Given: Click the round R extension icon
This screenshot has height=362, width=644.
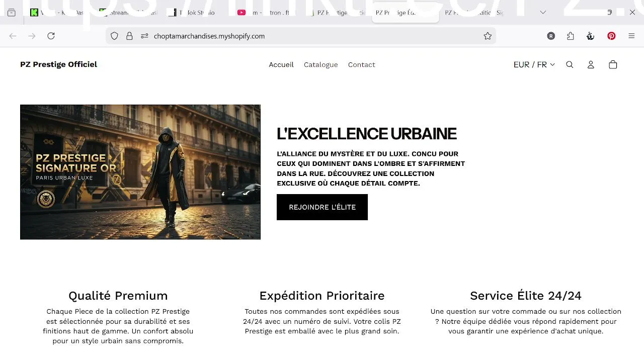Looking at the screenshot, I should point(551,36).
